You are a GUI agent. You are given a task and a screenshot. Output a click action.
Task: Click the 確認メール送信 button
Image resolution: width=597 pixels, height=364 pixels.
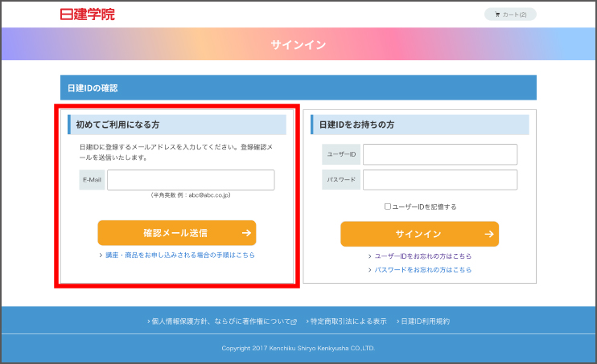[x=177, y=233]
